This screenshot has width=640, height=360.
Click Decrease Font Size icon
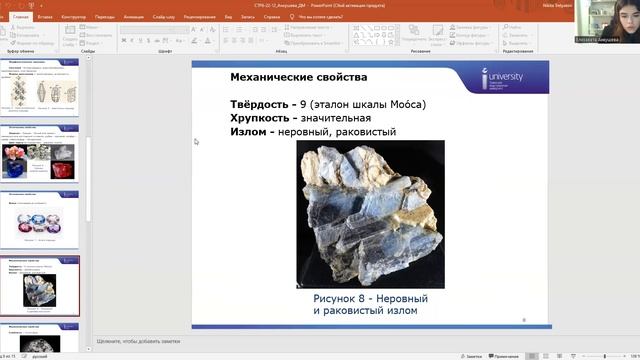click(202, 30)
